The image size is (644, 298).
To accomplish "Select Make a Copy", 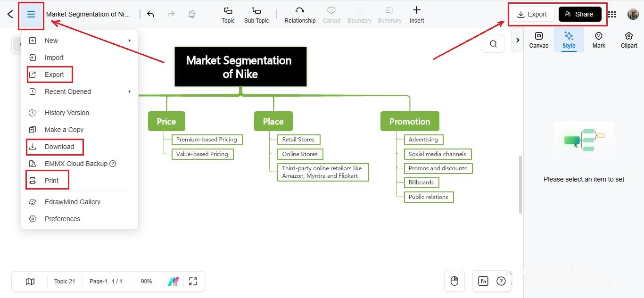I will coord(80,130).
